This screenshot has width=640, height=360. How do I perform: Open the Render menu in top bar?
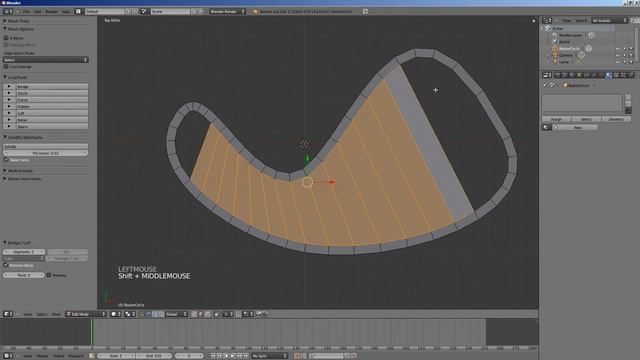51,11
